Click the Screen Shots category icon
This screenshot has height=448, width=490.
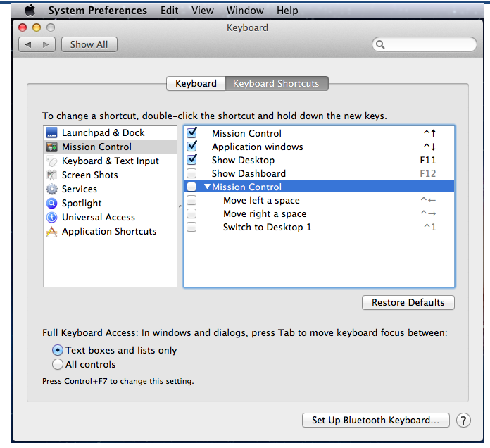[x=52, y=175]
